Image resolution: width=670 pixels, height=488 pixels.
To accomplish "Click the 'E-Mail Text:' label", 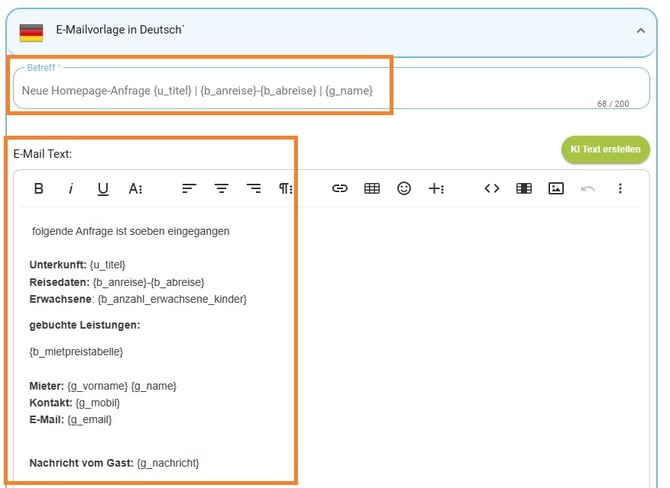I will (42, 154).
